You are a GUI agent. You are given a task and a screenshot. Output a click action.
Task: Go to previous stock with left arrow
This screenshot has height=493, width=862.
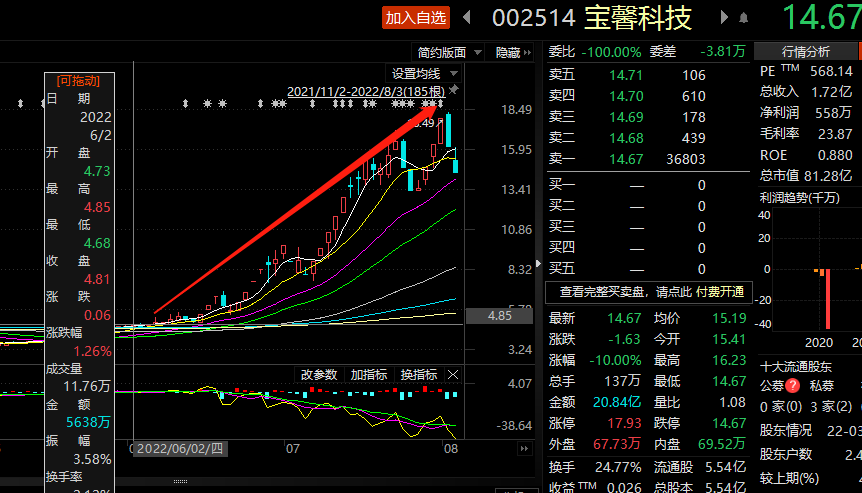(x=467, y=18)
